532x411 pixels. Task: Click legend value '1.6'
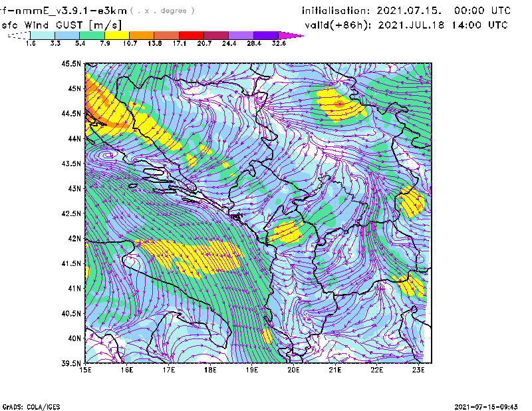31,43
